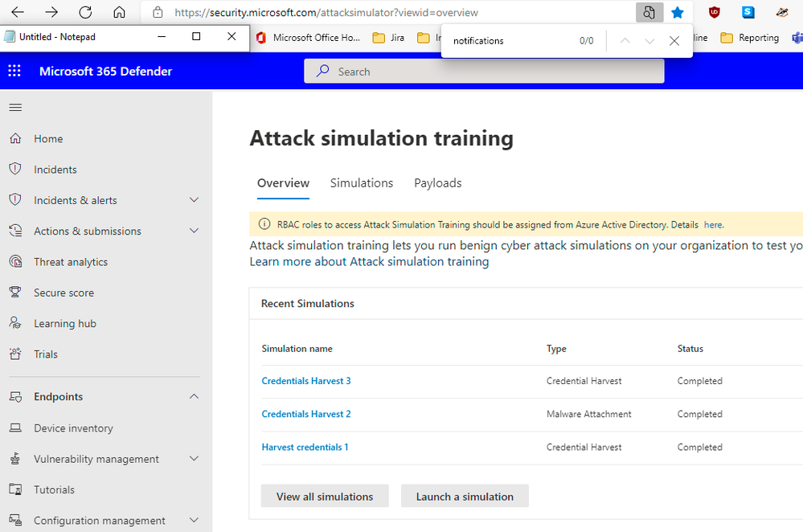Open the Jira bookmarks folder
This screenshot has height=532, width=803.
pyautogui.click(x=389, y=38)
